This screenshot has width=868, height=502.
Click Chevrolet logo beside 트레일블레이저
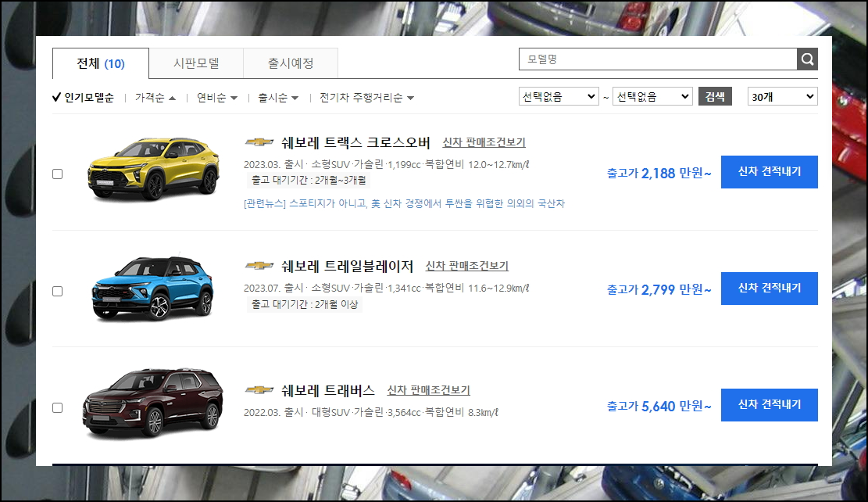(x=259, y=266)
